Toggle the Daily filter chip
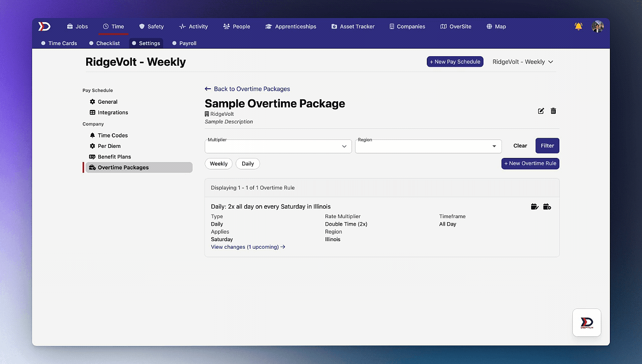 coord(248,163)
